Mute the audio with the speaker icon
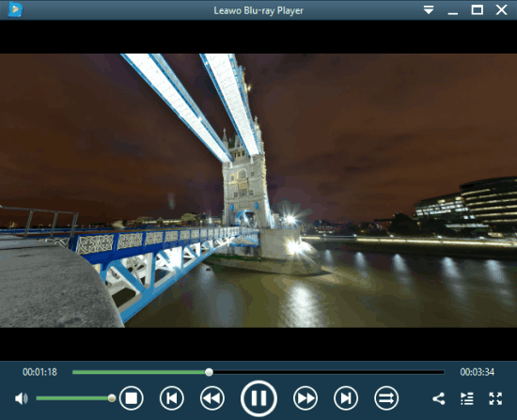 [x=22, y=398]
